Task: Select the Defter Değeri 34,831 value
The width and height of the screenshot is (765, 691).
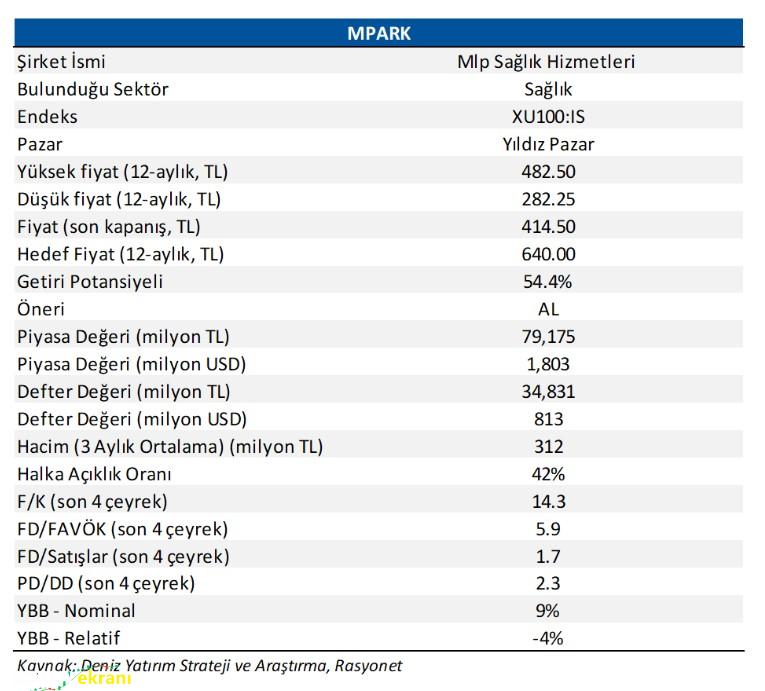Action: [x=548, y=392]
